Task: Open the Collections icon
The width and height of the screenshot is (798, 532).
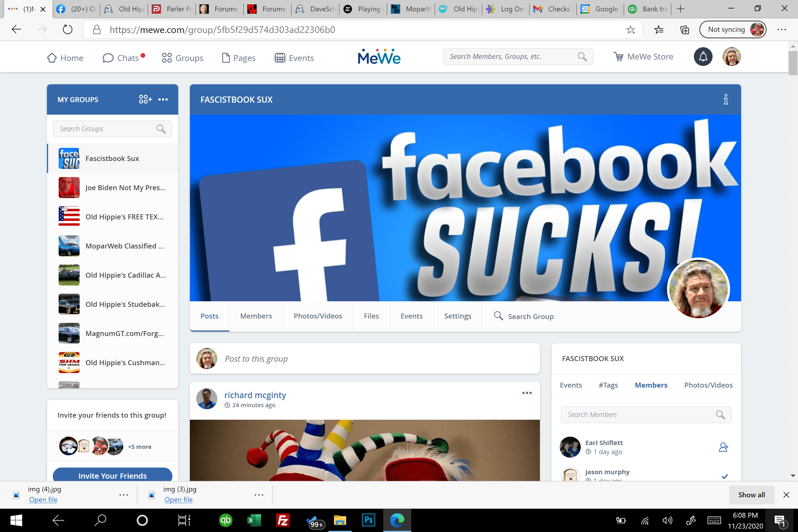Action: [684, 29]
